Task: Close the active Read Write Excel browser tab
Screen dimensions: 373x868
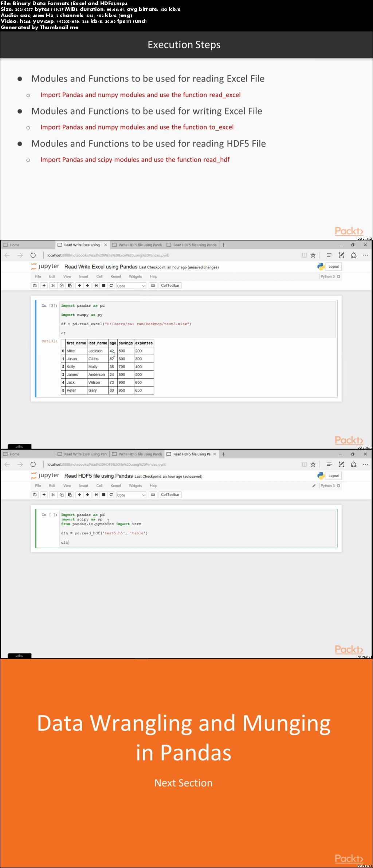Action: click(106, 245)
